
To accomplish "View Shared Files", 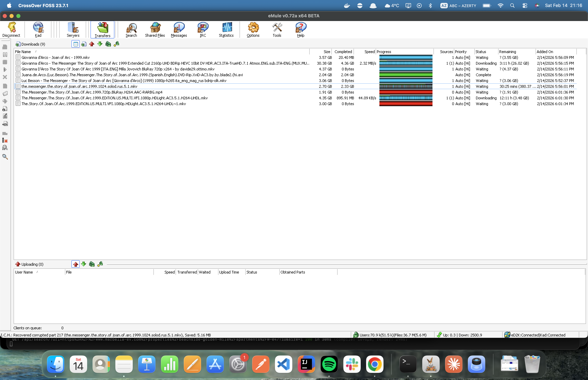I will click(155, 29).
